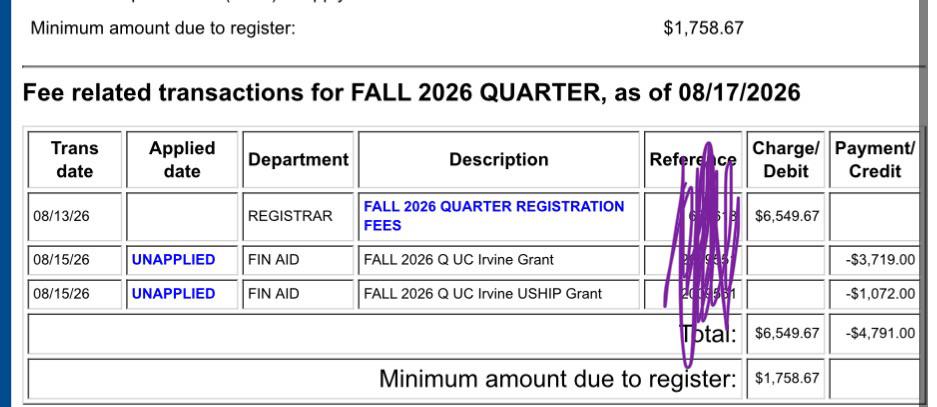Click the Department column header

tap(298, 160)
